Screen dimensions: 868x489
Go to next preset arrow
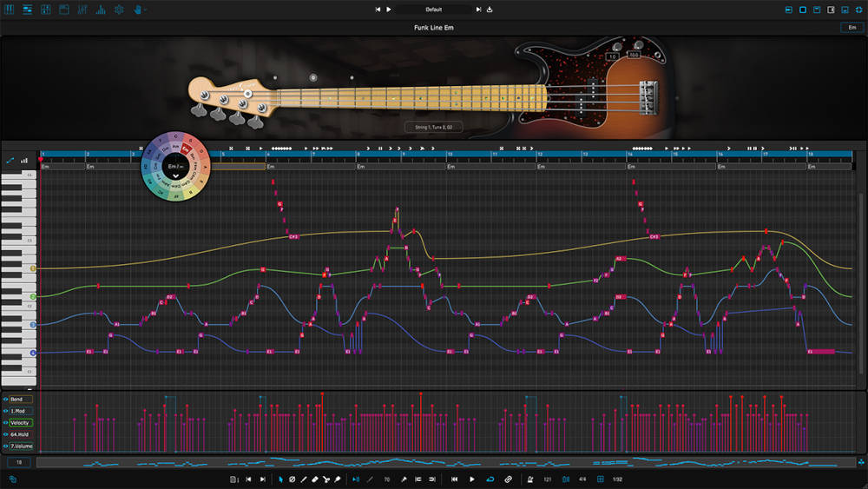click(479, 10)
